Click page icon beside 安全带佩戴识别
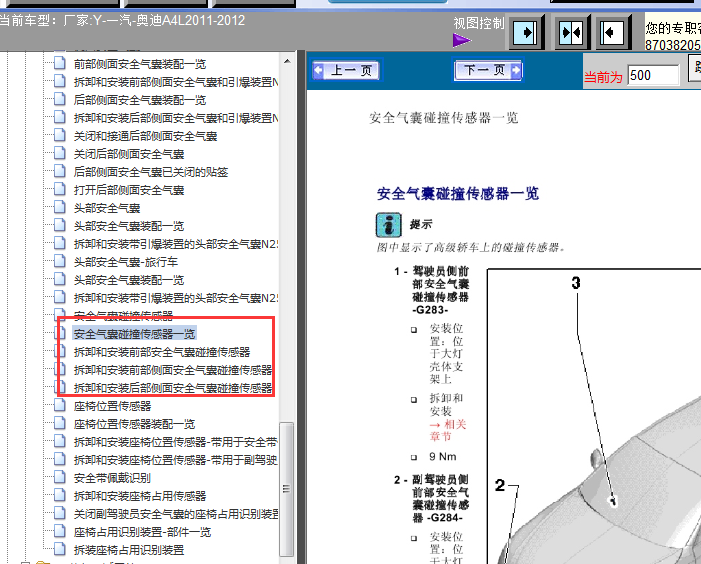Viewport: 701px width, 564px height. [x=59, y=477]
